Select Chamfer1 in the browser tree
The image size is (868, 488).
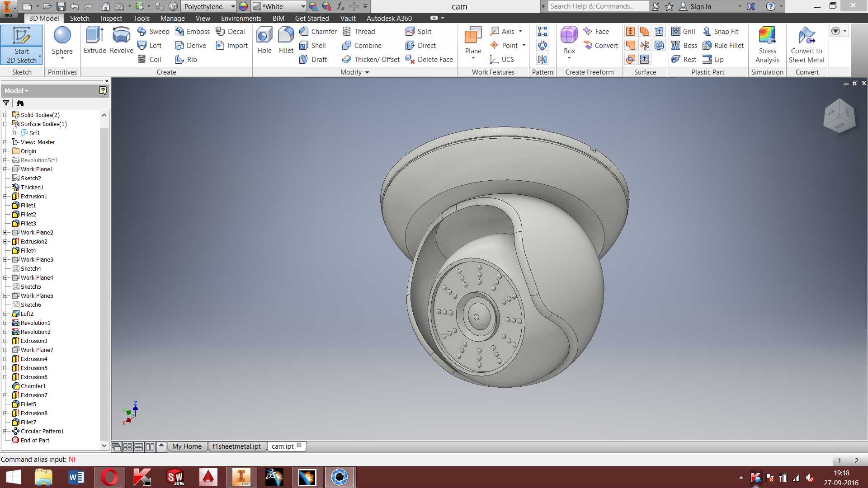coord(33,386)
